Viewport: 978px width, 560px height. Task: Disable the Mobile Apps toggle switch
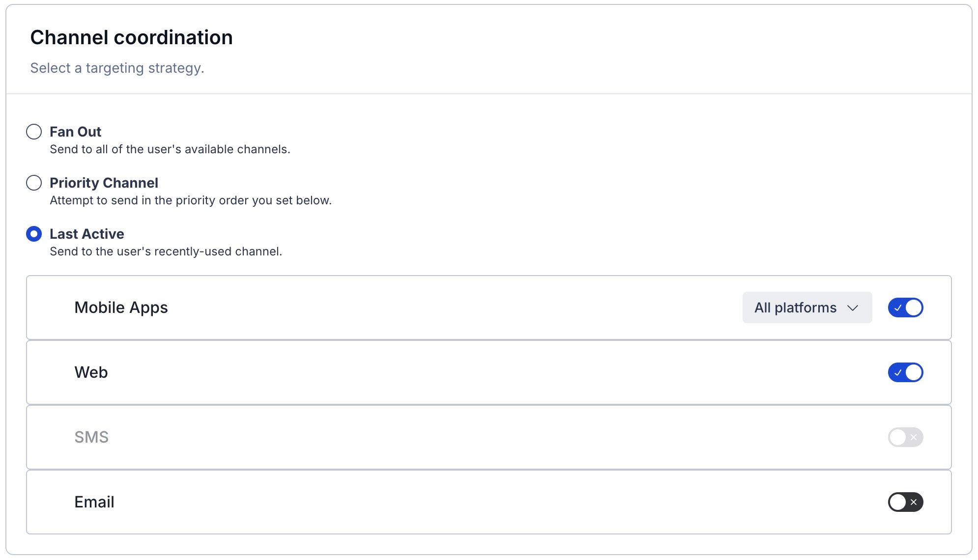(x=905, y=308)
